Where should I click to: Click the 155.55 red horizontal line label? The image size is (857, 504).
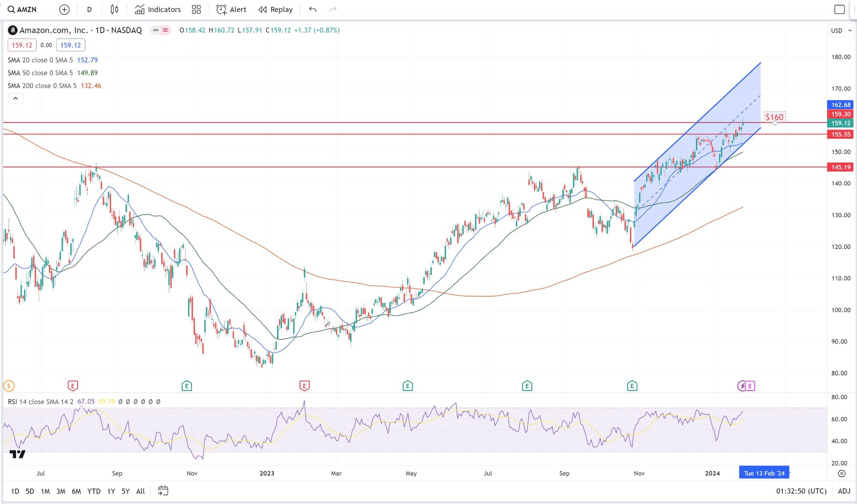click(x=840, y=134)
